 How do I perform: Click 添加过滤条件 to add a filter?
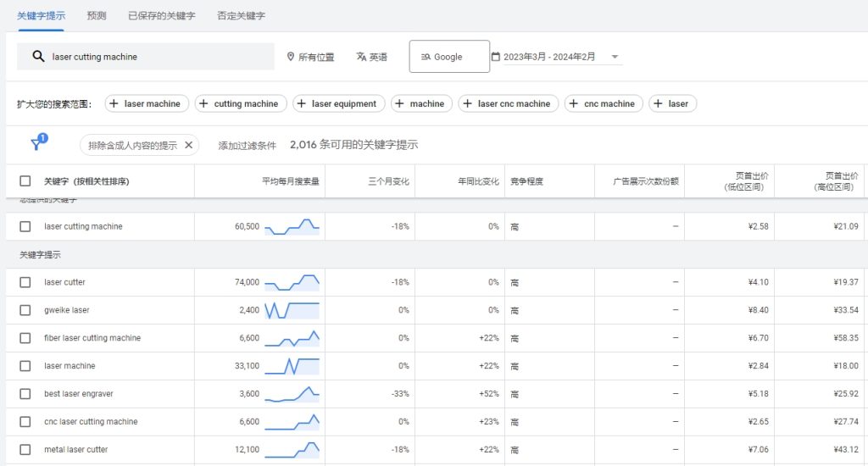tap(247, 145)
